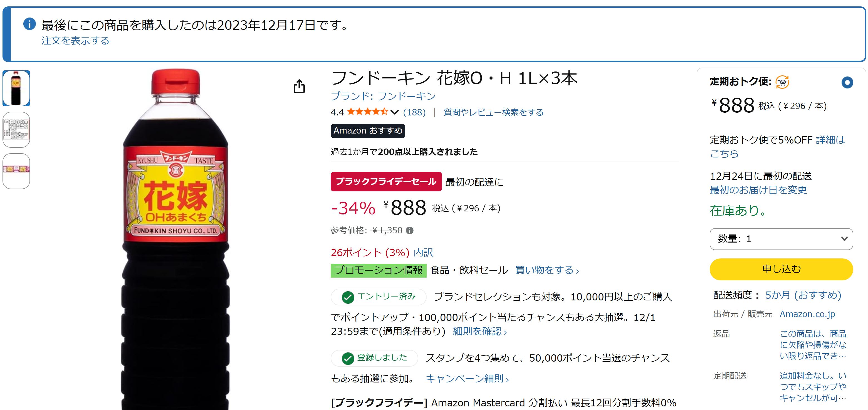Select the 定期おトク便 radio button

pos(847,83)
